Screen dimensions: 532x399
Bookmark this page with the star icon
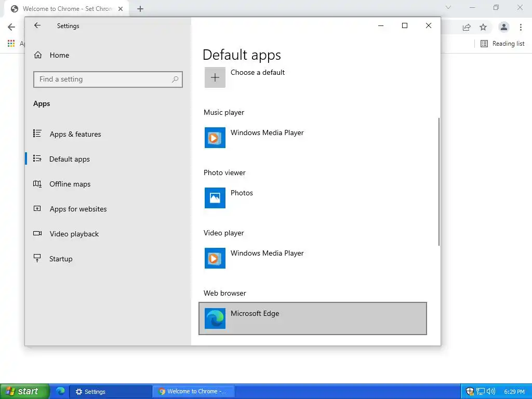[x=483, y=27]
